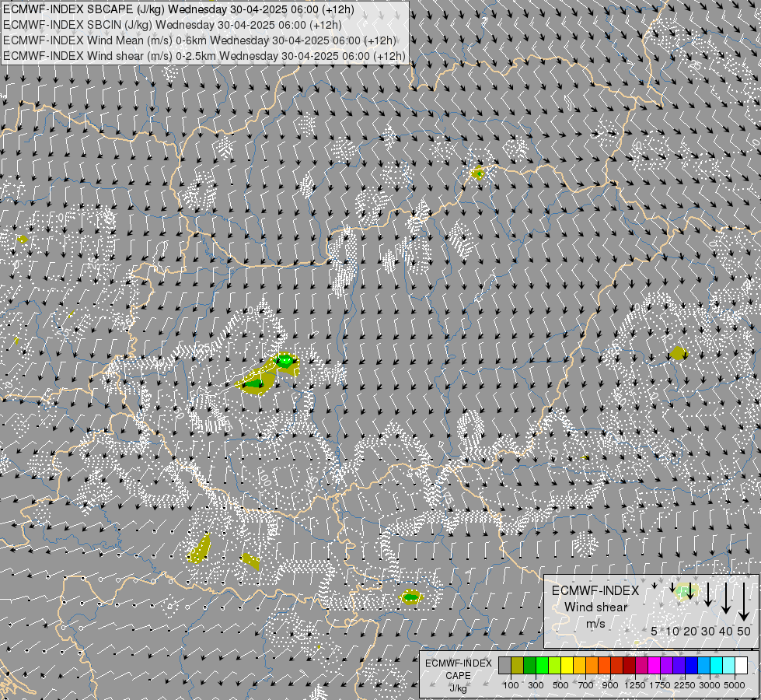Viewport: 761px width, 700px height.
Task: Click the 50 m/s wind shear legend arrow
Action: tap(744, 602)
